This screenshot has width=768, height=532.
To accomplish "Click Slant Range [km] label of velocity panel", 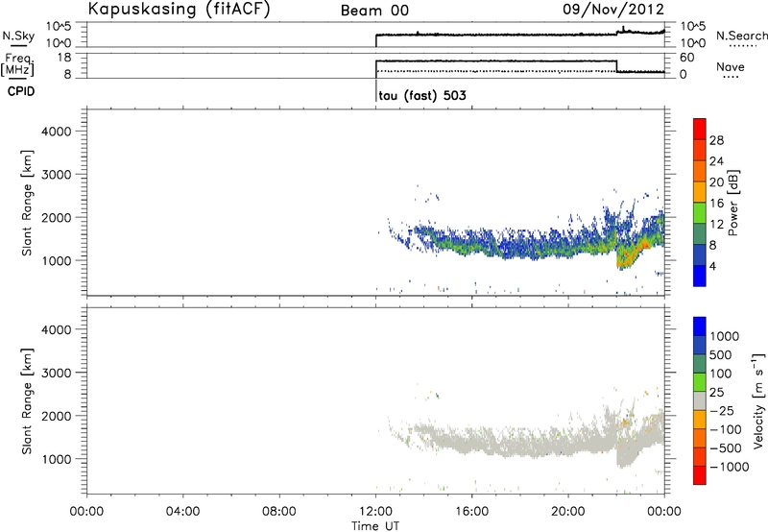I will (27, 401).
